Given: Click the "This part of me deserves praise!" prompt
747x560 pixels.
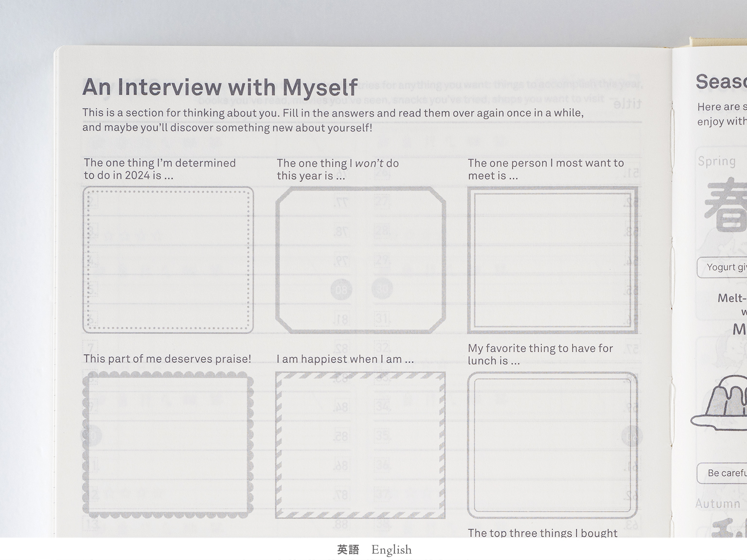Looking at the screenshot, I should (167, 359).
